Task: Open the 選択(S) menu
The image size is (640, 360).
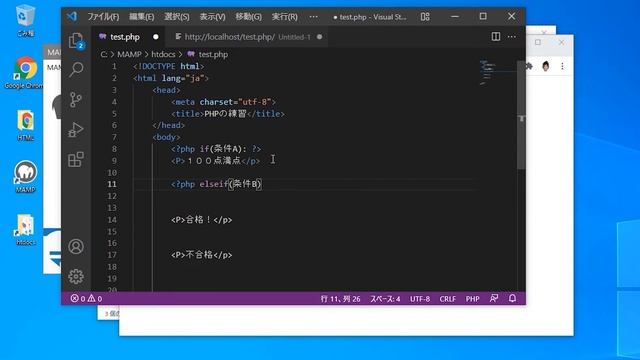Action: (177, 17)
